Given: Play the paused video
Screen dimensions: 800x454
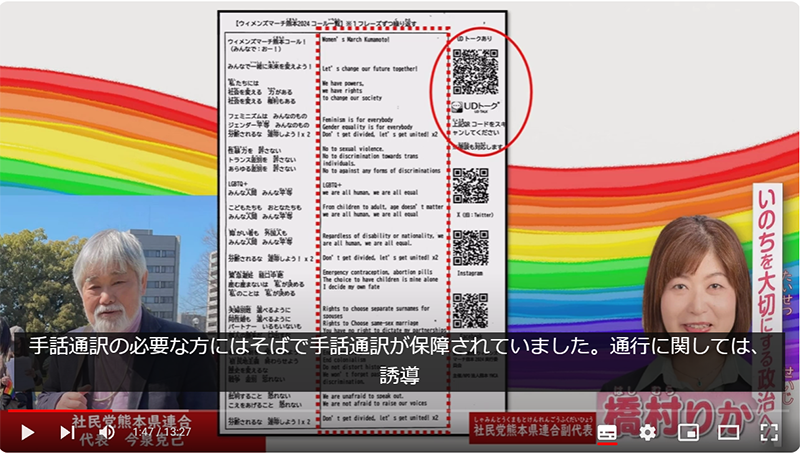Looking at the screenshot, I should [28, 433].
